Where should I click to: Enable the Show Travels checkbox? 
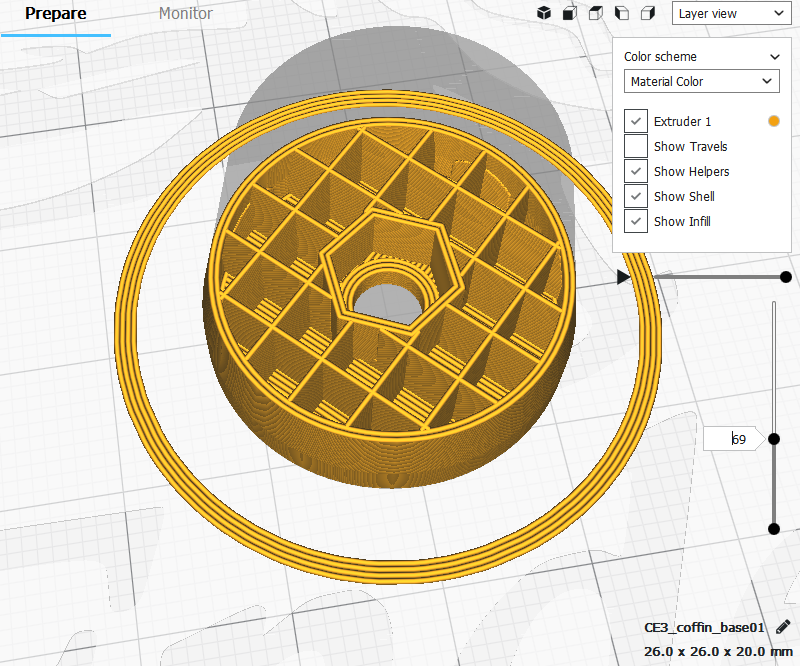point(635,146)
